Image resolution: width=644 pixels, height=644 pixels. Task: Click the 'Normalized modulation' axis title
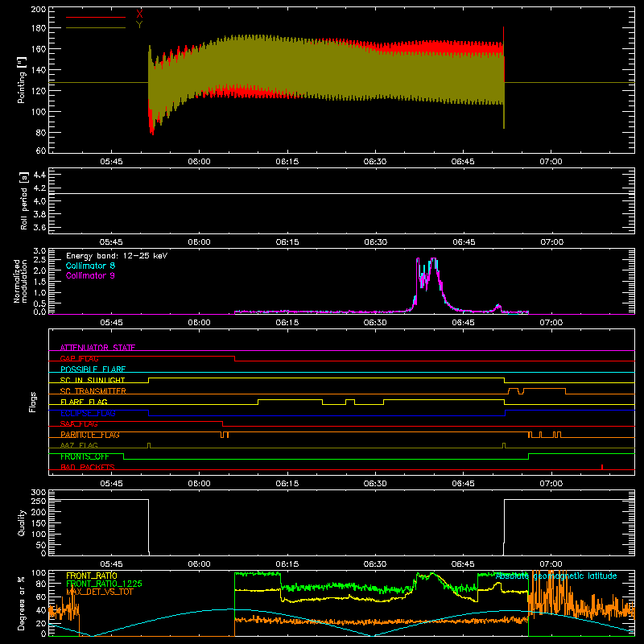click(20, 281)
